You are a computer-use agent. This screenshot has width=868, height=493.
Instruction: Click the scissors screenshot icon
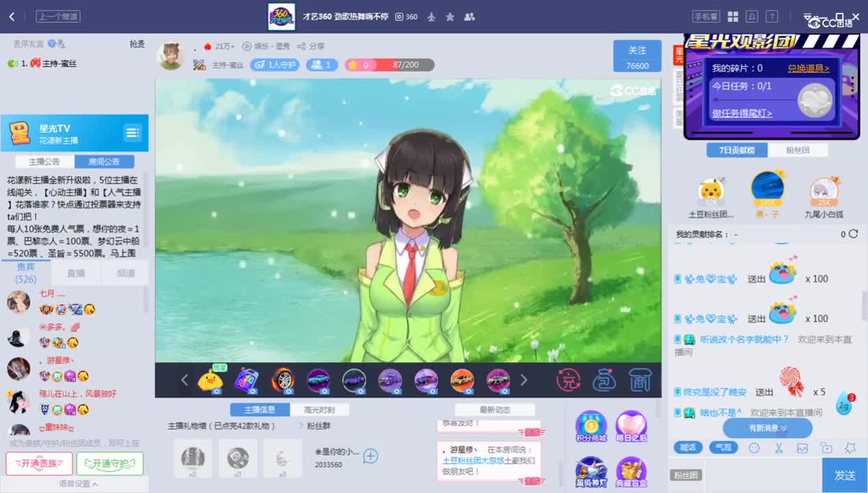click(x=778, y=448)
